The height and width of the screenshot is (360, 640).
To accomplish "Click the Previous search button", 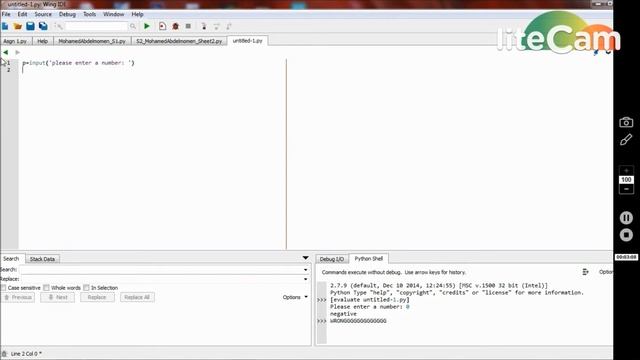I will 18,297.
